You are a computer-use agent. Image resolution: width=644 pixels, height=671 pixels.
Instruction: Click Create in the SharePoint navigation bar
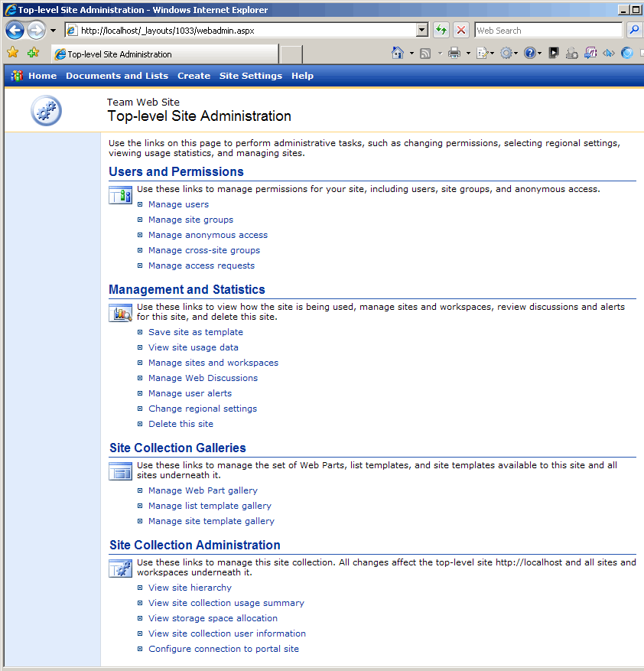194,76
